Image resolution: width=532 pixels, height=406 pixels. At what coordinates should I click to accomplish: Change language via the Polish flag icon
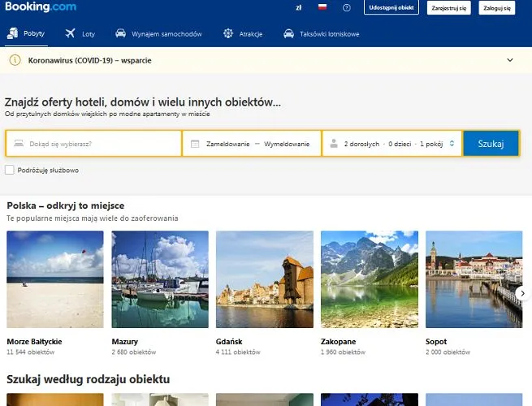[322, 6]
